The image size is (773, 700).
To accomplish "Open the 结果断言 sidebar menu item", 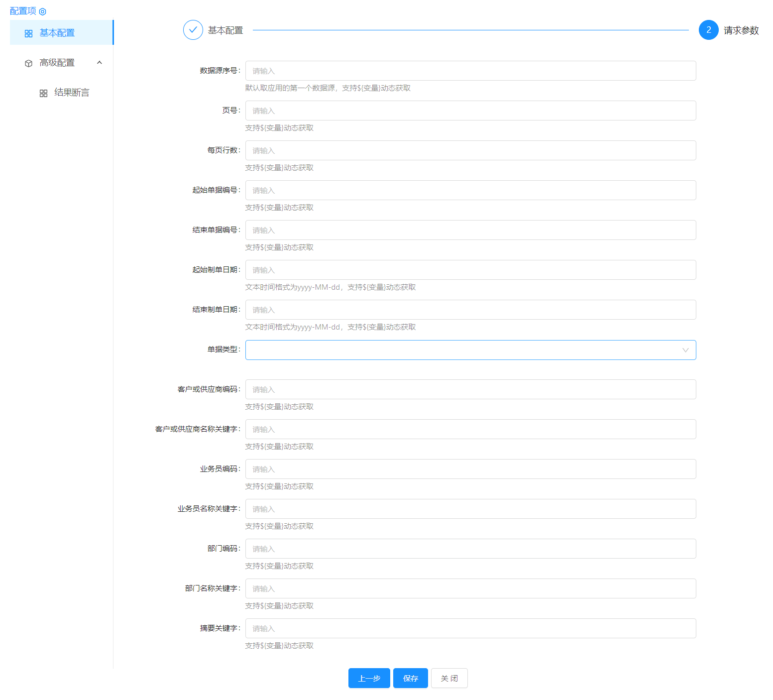I will [72, 93].
